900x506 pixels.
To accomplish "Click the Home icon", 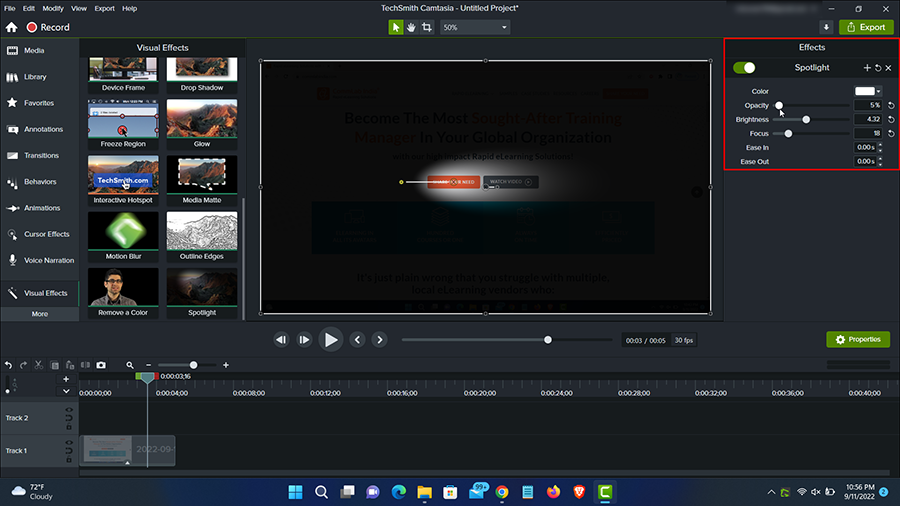I will [x=11, y=27].
